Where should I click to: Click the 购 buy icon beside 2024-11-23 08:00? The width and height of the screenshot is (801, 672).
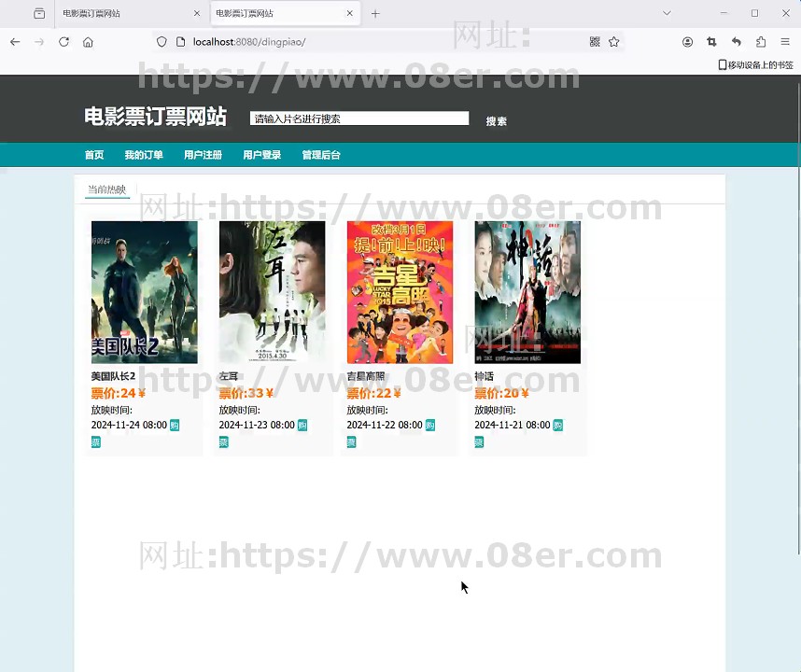(302, 426)
